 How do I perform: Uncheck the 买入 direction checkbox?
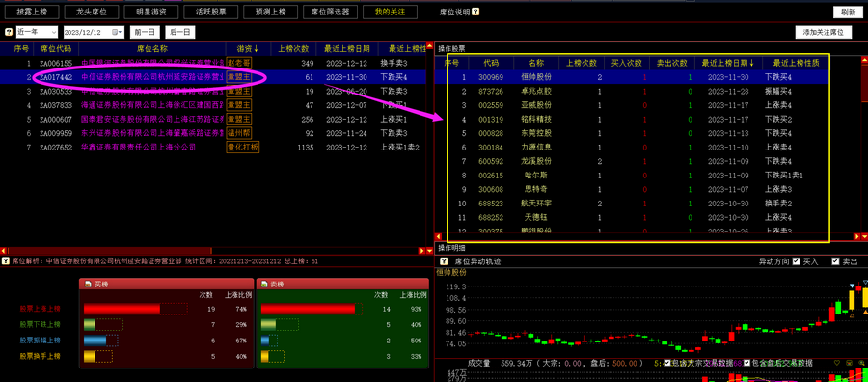(796, 261)
